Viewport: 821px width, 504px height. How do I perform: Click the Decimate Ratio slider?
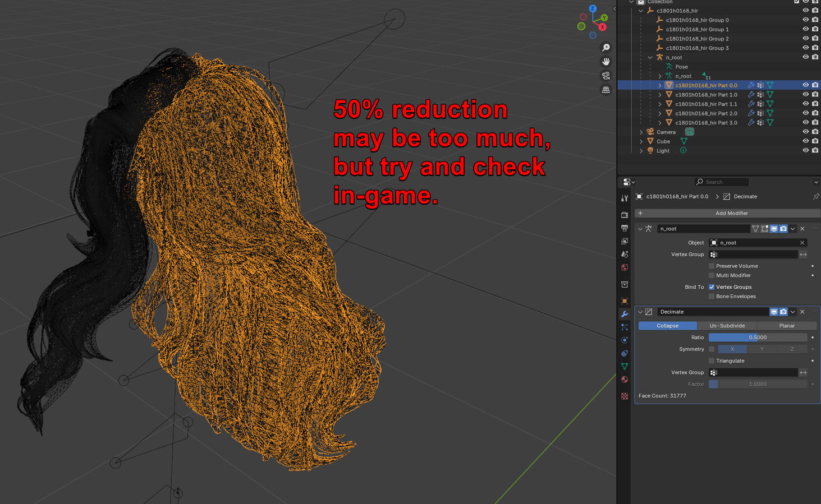(x=757, y=337)
